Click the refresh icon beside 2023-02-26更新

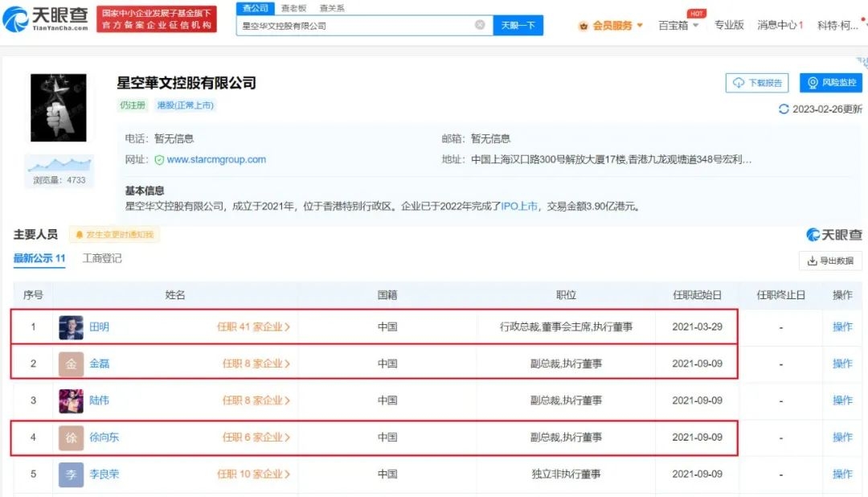point(784,109)
